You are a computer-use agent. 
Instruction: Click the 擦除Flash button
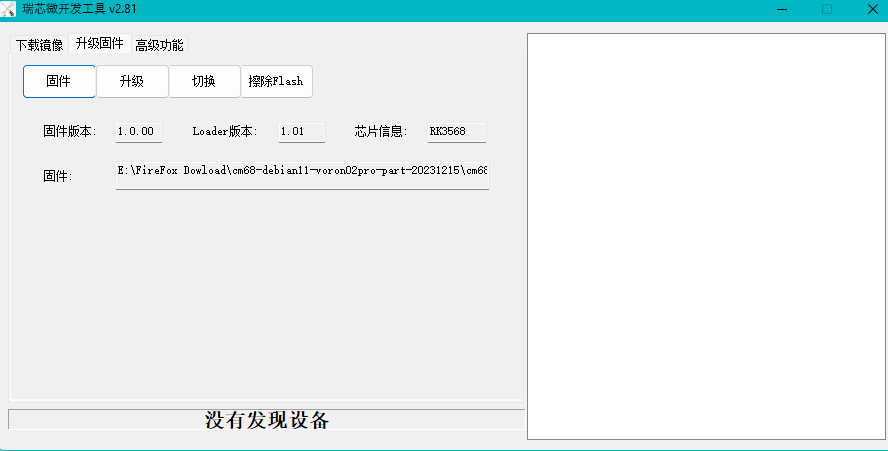[276, 82]
